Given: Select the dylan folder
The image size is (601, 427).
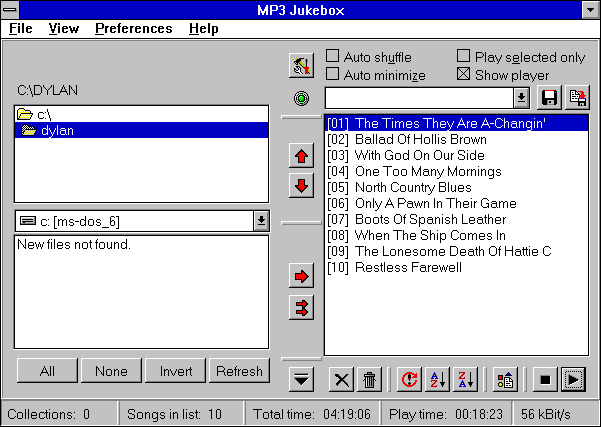Looking at the screenshot, I should (141, 130).
